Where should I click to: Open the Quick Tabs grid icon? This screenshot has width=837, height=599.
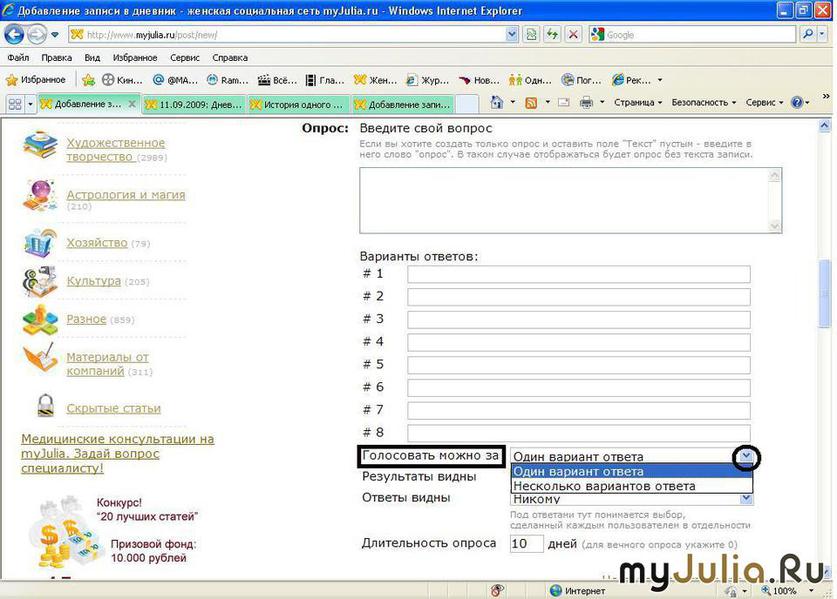(15, 104)
